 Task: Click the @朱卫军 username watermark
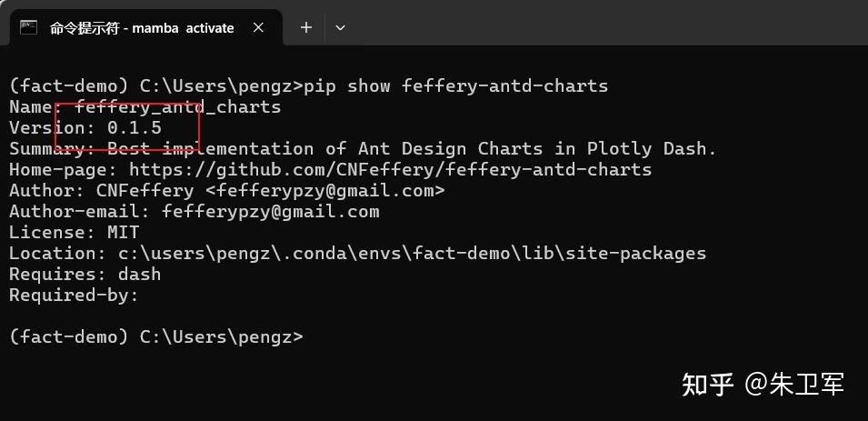795,385
